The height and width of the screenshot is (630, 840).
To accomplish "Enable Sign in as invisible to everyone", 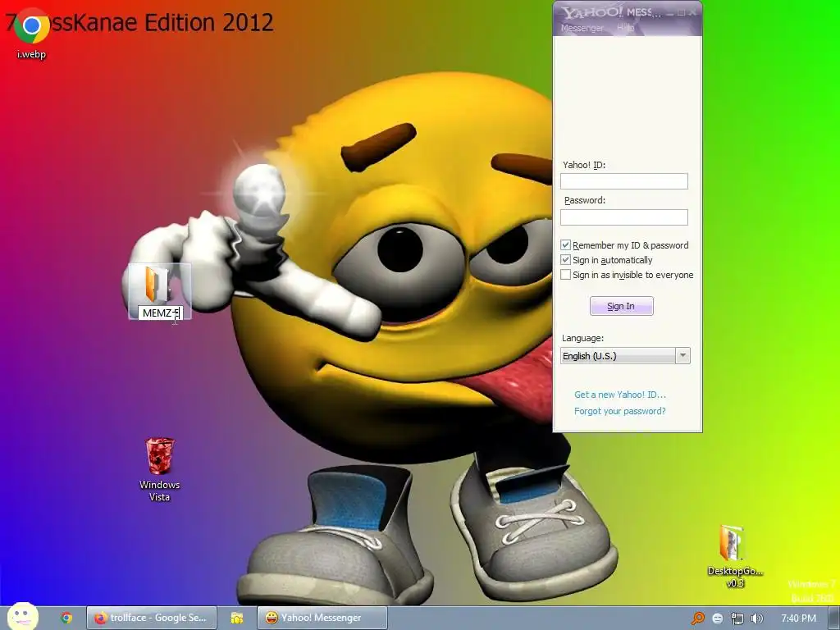I will tap(566, 275).
